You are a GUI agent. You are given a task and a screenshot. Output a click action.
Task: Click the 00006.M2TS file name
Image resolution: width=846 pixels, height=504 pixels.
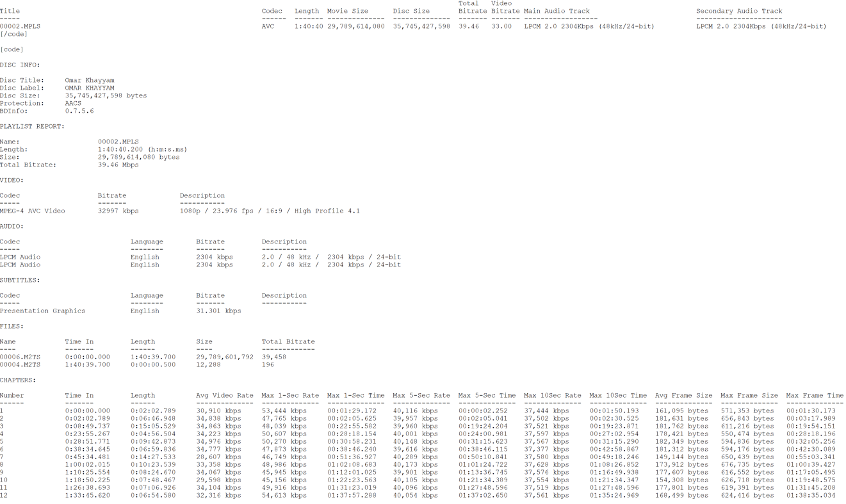(20, 357)
